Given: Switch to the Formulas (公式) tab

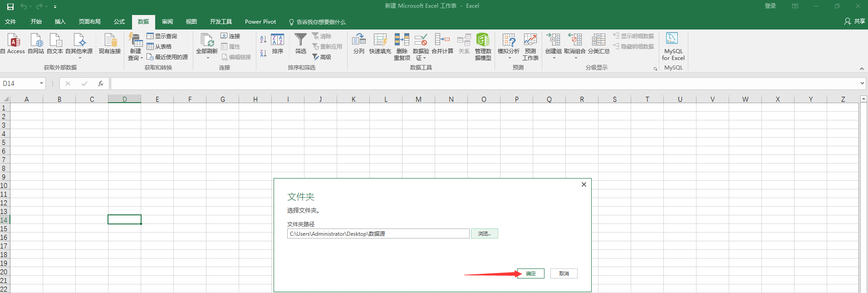Looking at the screenshot, I should [119, 22].
